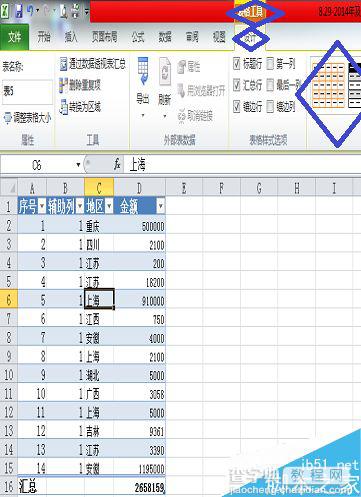Click the 删除重复项 icon
The image size is (361, 497).
coord(63,85)
